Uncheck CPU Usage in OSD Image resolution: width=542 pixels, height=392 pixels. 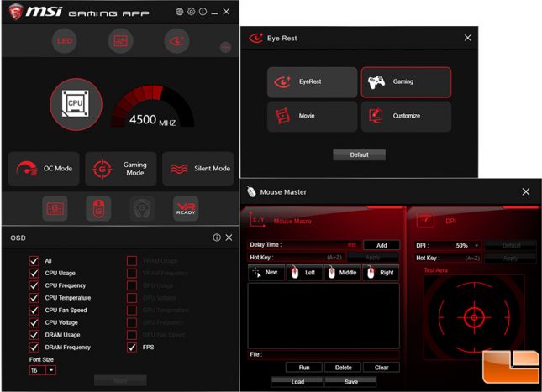click(x=34, y=273)
